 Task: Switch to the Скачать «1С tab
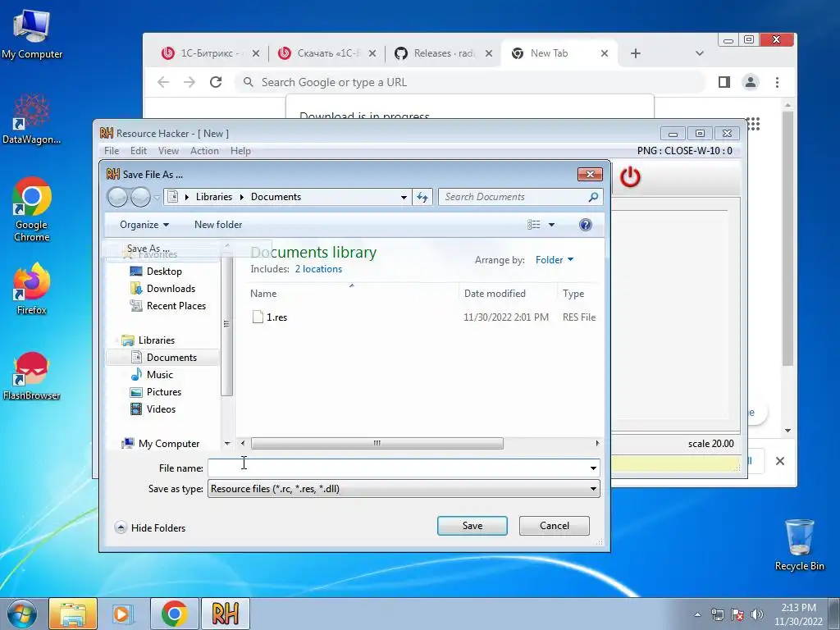tap(326, 53)
